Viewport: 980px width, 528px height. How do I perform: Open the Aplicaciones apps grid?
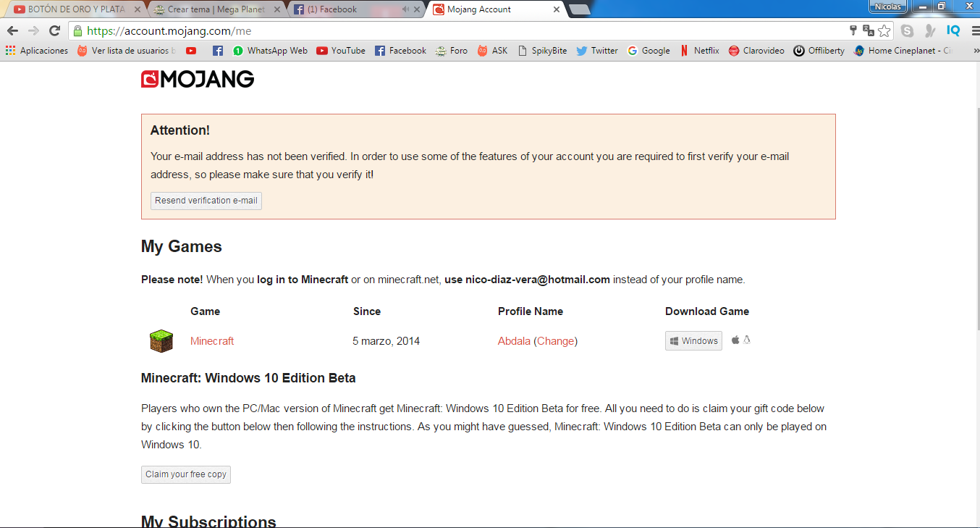tap(37, 51)
